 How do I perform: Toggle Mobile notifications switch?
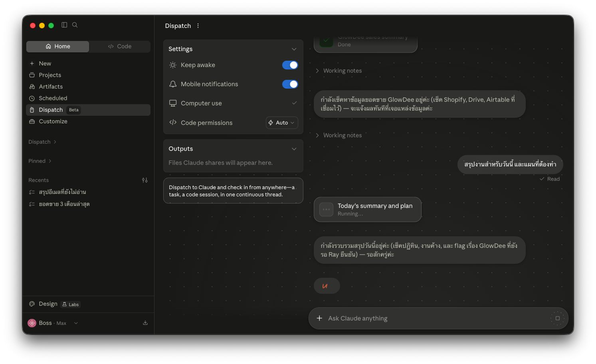290,84
